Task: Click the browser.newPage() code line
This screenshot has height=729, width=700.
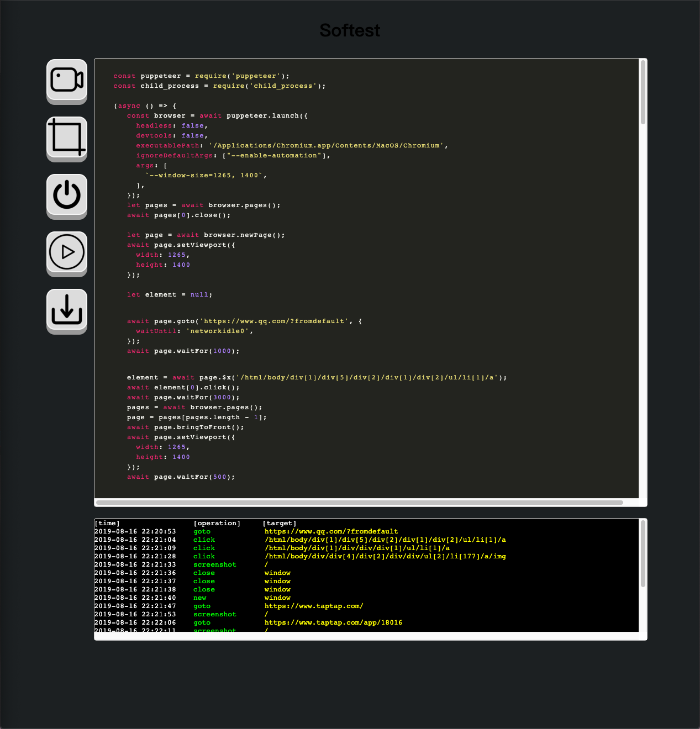Action: [x=206, y=235]
